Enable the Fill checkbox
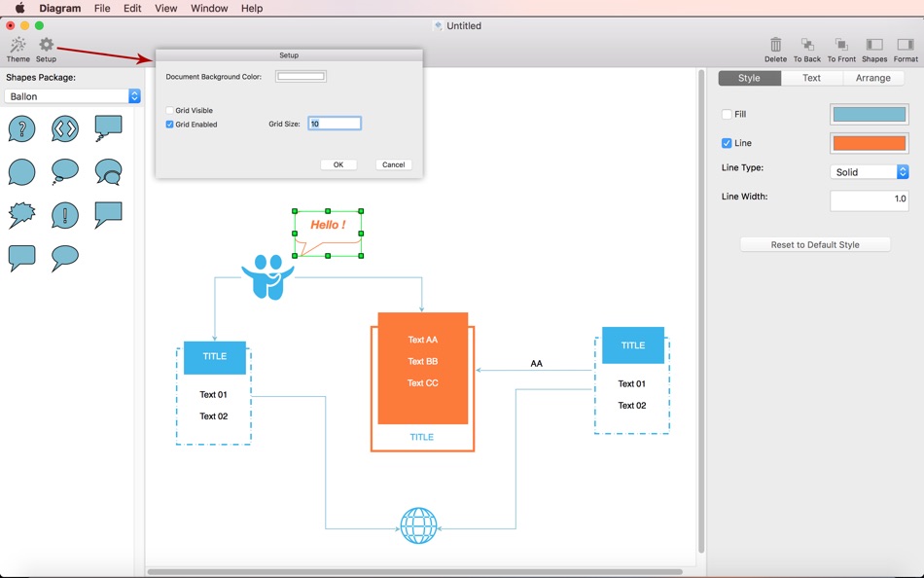The image size is (924, 578). [x=727, y=115]
